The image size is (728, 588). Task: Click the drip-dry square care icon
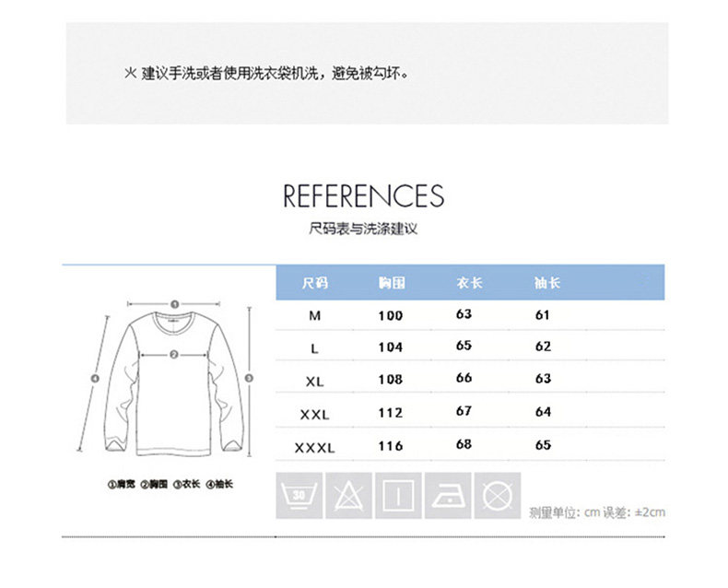coord(398,496)
